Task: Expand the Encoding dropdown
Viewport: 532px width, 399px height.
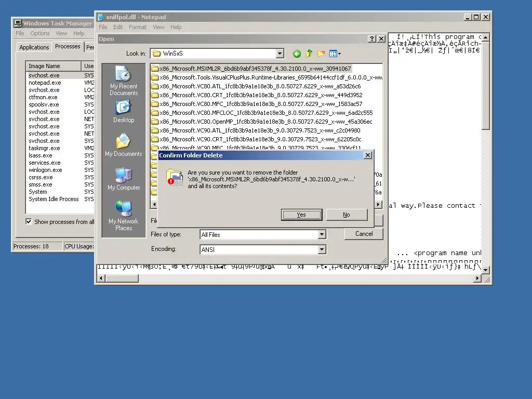Action: 322,250
